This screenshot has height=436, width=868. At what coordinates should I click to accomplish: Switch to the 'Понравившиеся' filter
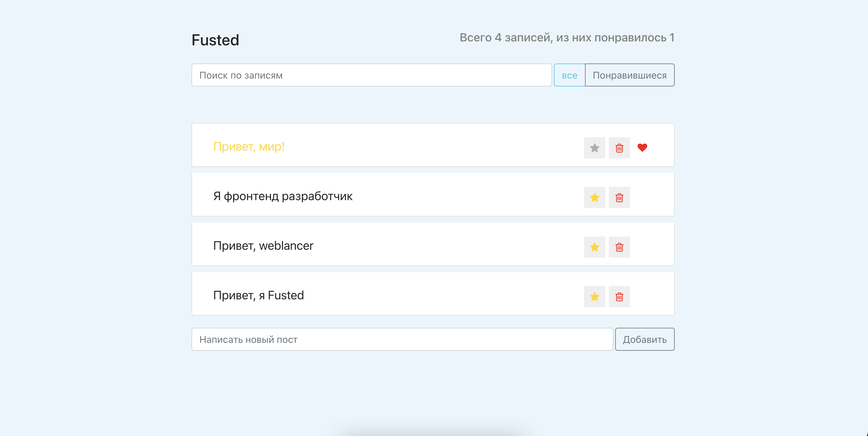[629, 75]
